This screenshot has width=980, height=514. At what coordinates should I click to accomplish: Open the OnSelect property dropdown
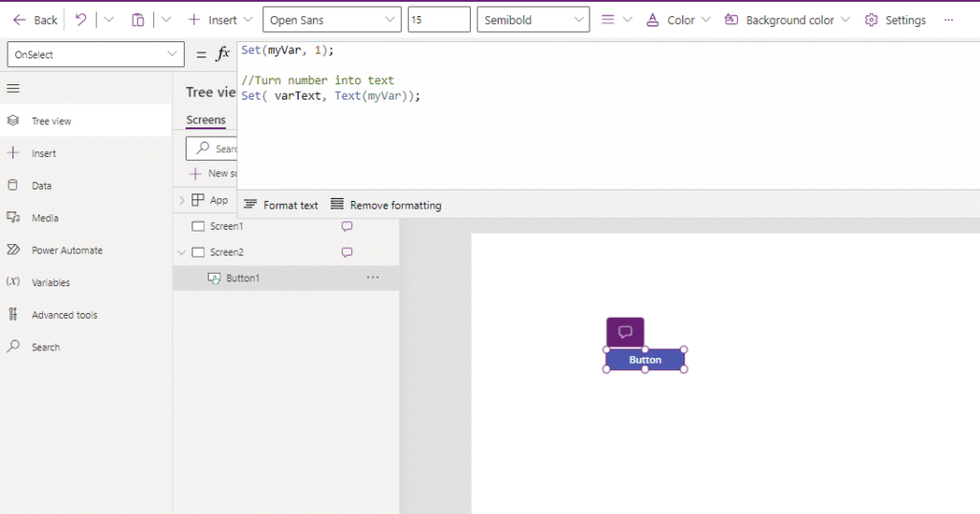tap(96, 55)
